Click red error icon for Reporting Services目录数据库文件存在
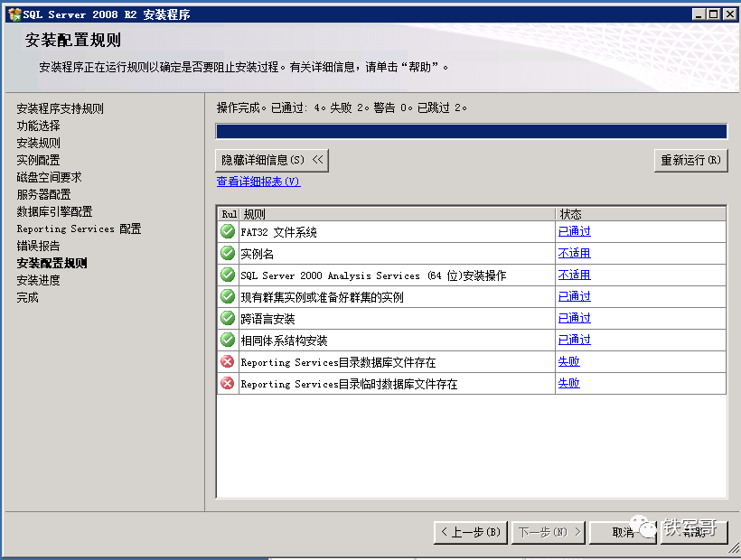 pos(228,362)
